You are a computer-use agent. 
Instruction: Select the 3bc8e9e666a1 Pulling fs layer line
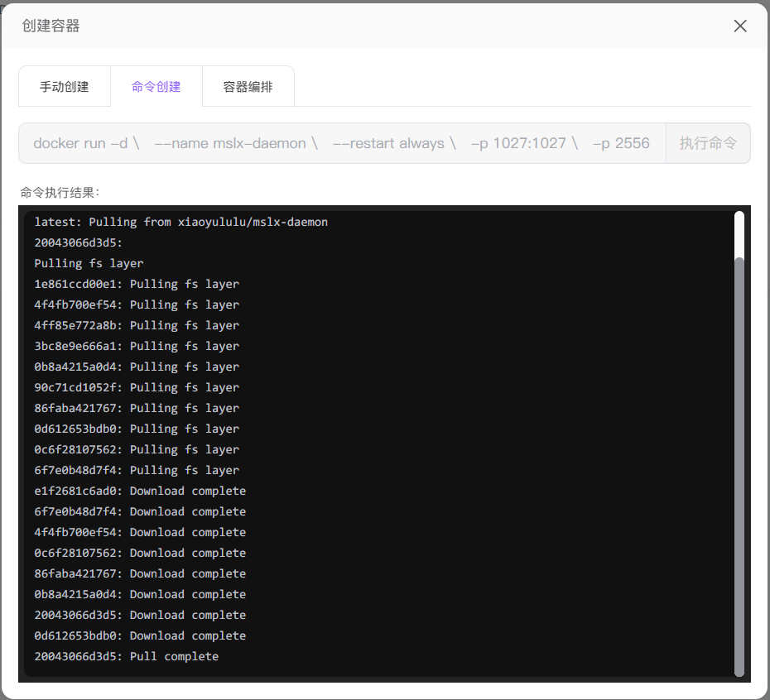[x=137, y=346]
